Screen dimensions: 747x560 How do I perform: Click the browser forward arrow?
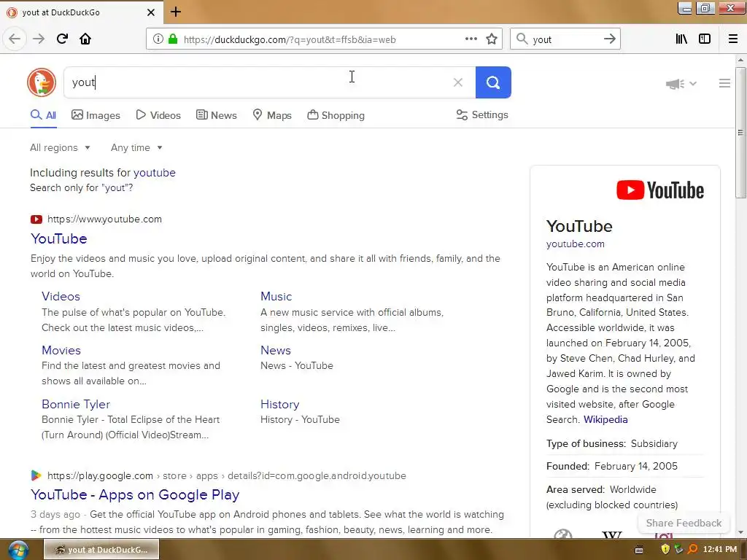point(39,39)
